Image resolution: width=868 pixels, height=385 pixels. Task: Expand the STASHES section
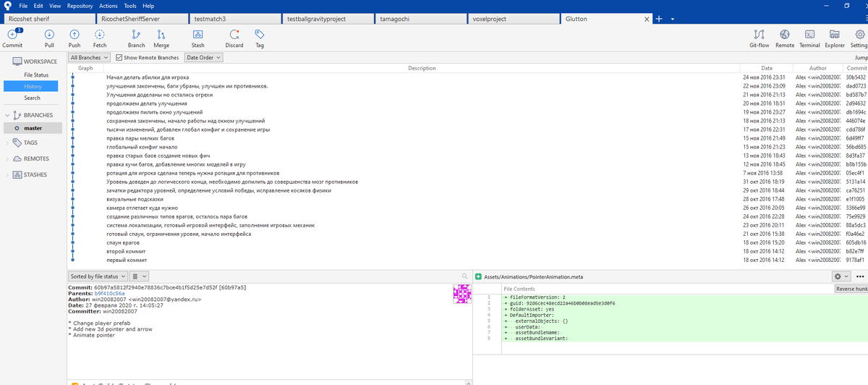point(7,174)
